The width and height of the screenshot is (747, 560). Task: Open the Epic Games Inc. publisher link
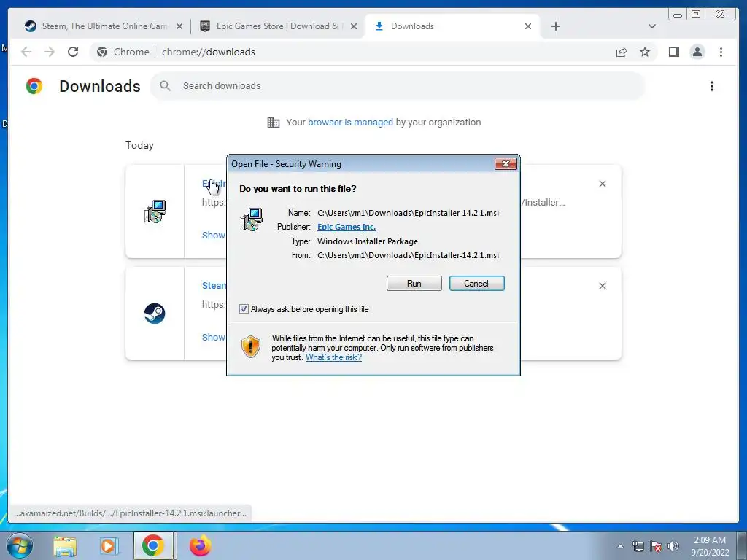[347, 227]
